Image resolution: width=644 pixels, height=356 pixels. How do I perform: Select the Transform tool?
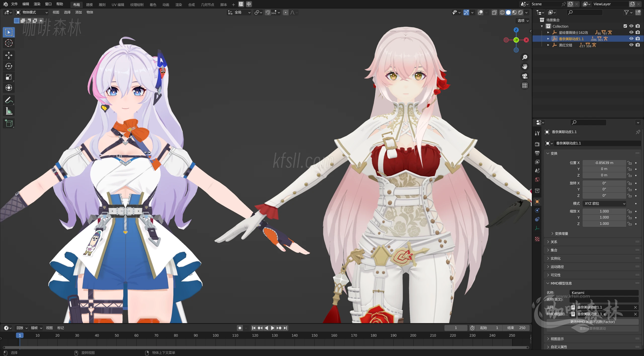[9, 88]
